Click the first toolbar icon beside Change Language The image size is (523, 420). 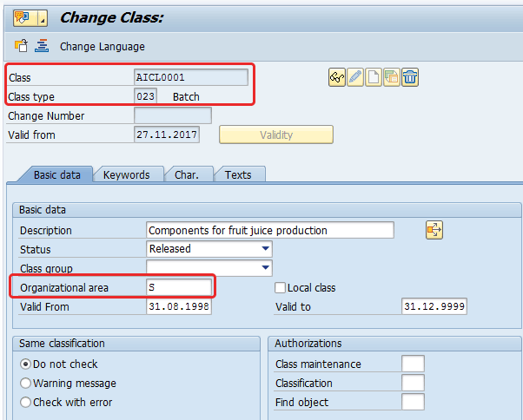(22, 46)
